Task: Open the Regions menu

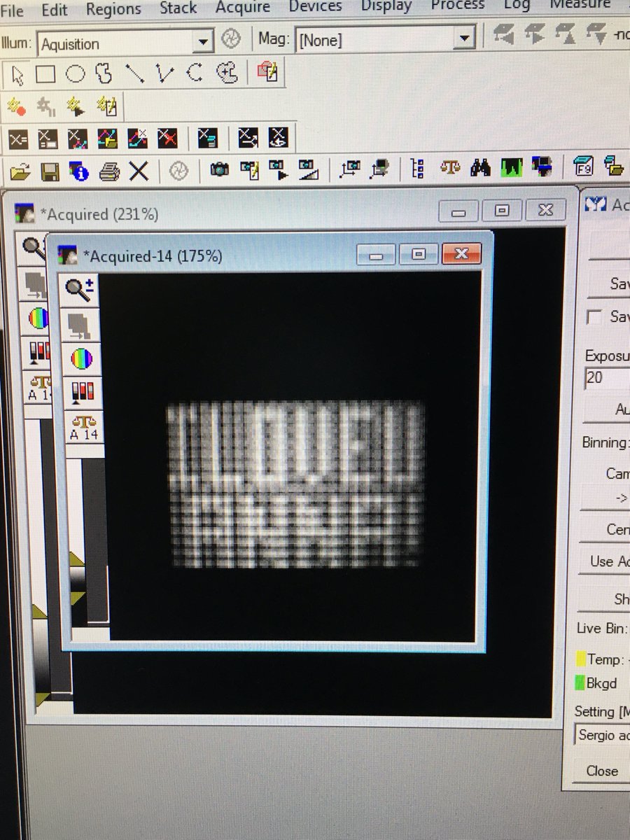Action: click(113, 10)
